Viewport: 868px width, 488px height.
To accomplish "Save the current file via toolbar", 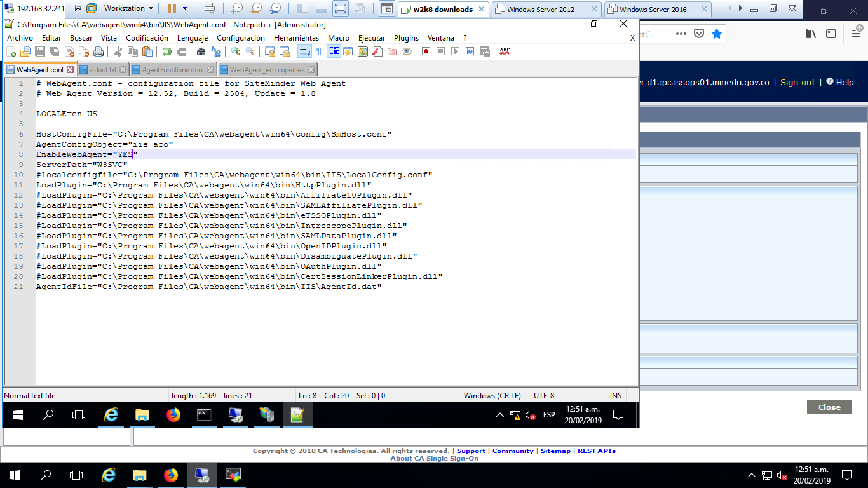I will click(x=40, y=51).
